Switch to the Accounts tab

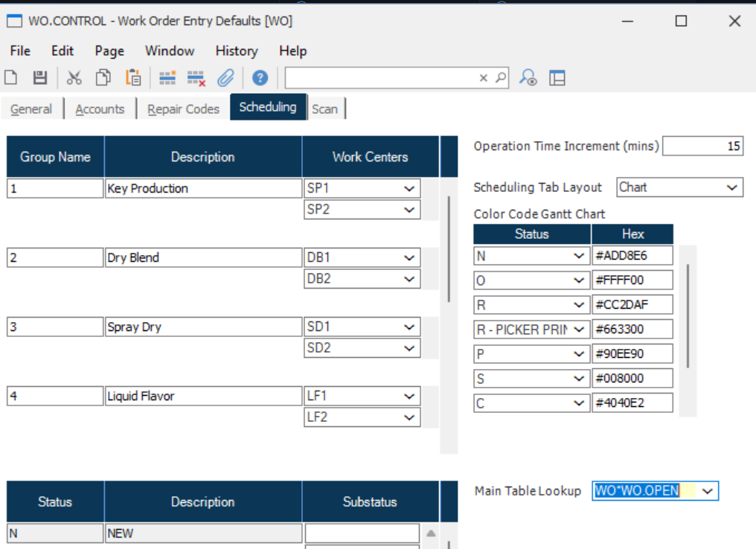(100, 109)
